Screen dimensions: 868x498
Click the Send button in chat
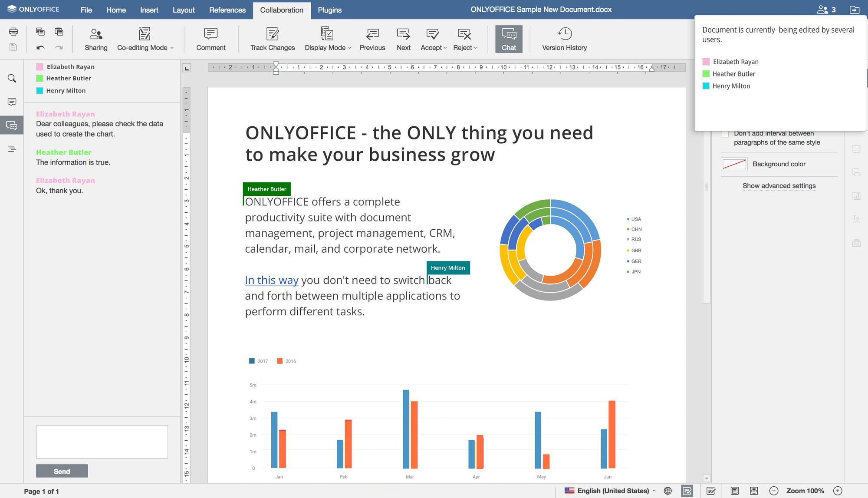pos(61,471)
